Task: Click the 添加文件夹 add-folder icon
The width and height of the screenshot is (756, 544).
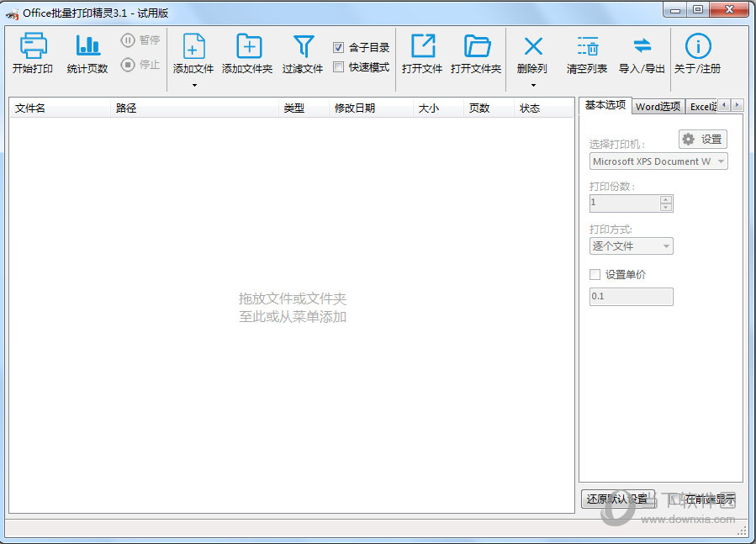Action: [x=249, y=45]
